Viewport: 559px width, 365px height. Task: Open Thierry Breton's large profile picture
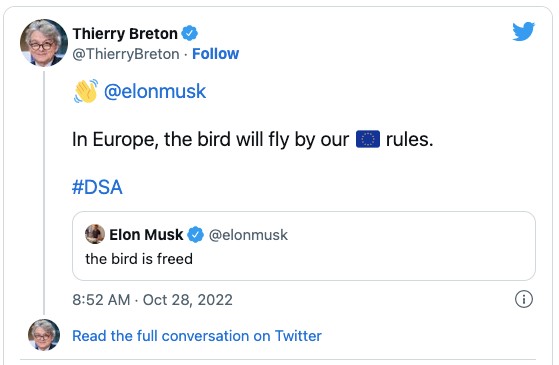(x=44, y=43)
